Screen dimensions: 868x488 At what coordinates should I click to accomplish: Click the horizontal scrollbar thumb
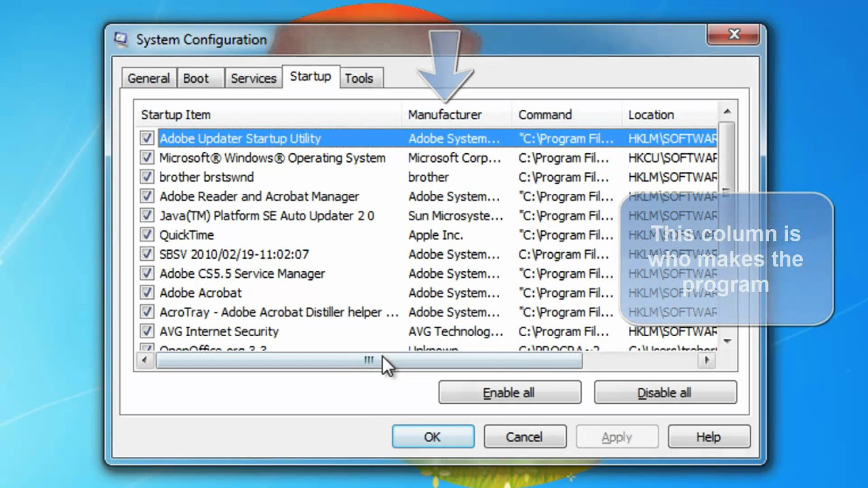click(368, 361)
